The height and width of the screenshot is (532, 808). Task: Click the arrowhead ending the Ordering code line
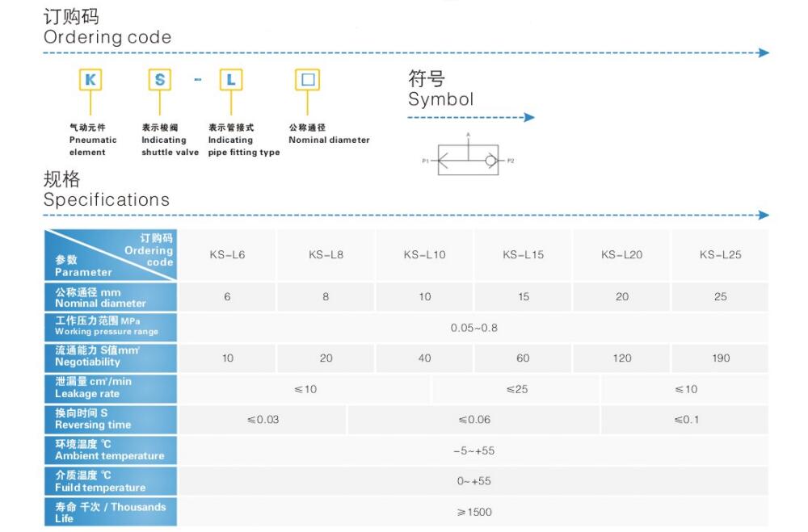click(764, 53)
